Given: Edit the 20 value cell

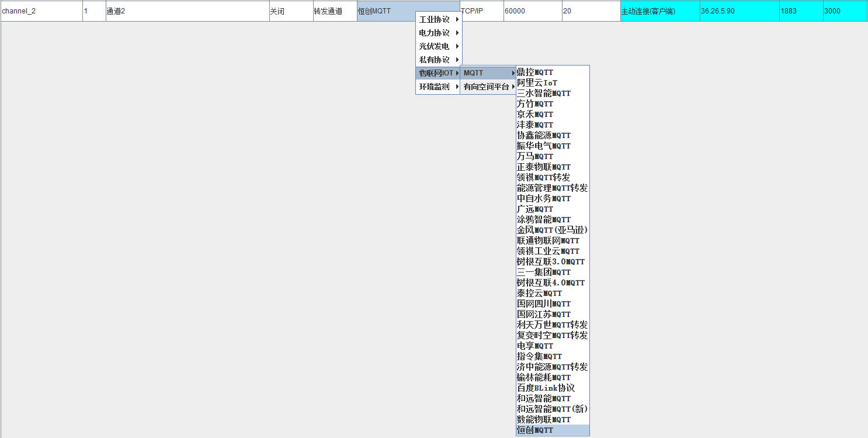Looking at the screenshot, I should (591, 11).
